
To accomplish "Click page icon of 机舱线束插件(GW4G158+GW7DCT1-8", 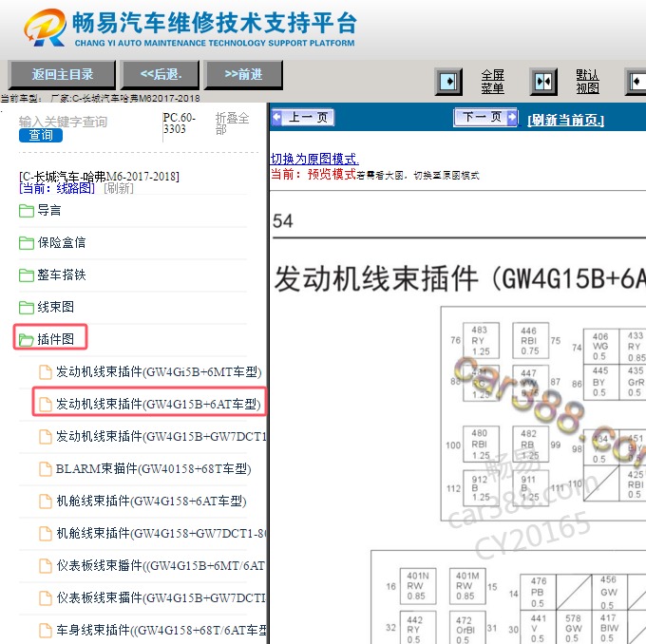I will [46, 534].
